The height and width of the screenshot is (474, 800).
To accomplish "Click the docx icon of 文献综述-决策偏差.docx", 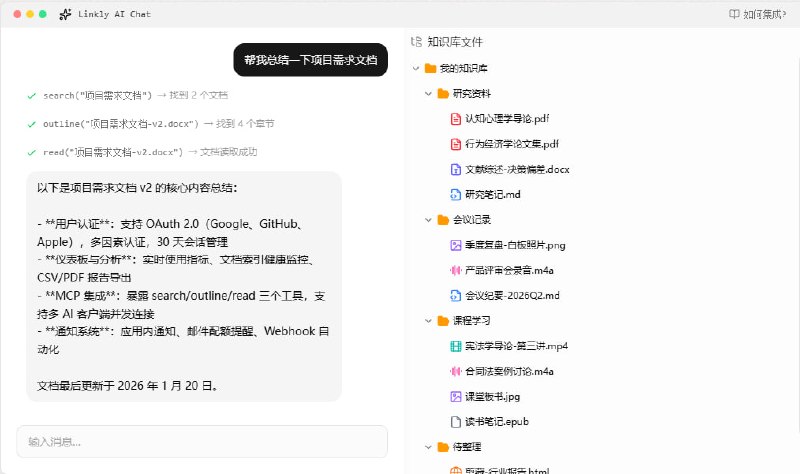I will tap(456, 169).
